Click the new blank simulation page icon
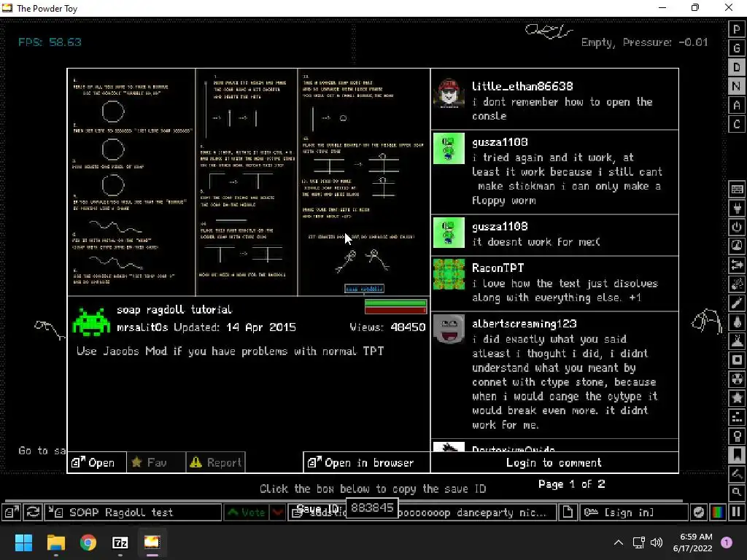747x560 pixels. point(568,513)
